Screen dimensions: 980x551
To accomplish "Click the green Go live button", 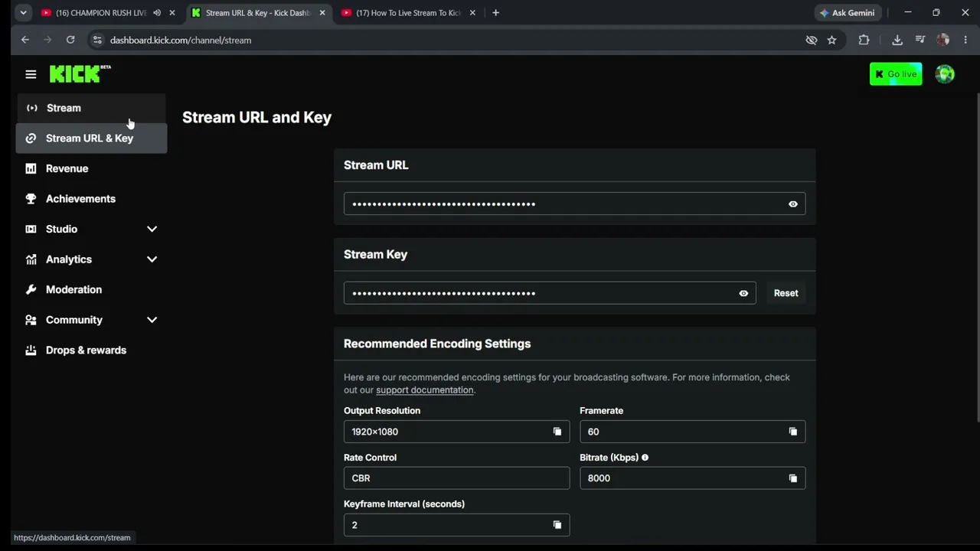I will (x=896, y=74).
